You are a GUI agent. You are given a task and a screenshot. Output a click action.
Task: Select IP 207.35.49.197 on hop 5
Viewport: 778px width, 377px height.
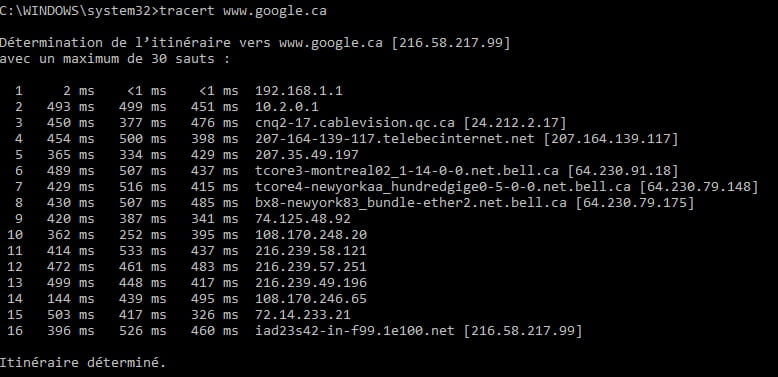(x=307, y=155)
